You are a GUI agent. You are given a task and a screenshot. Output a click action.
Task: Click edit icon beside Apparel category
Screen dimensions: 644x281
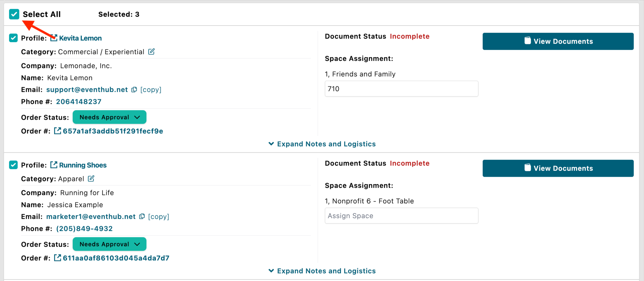click(91, 178)
